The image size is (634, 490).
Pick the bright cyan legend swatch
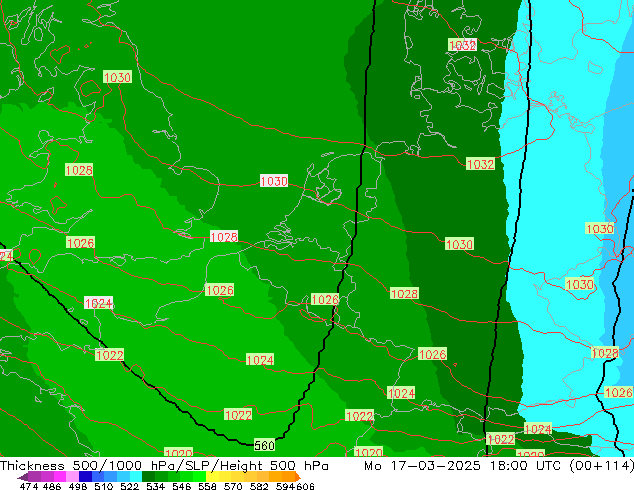[x=136, y=477]
